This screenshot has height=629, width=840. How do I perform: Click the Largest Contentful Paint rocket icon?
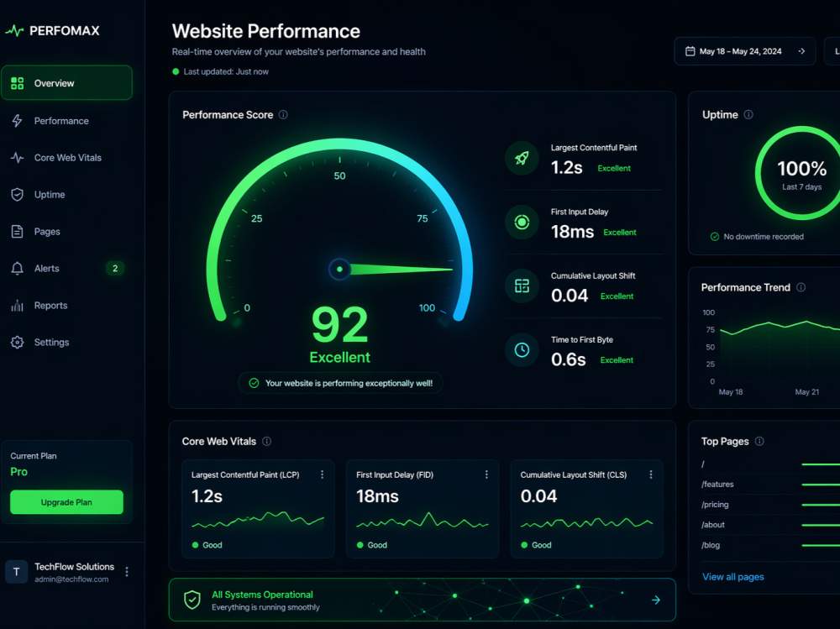(x=522, y=158)
